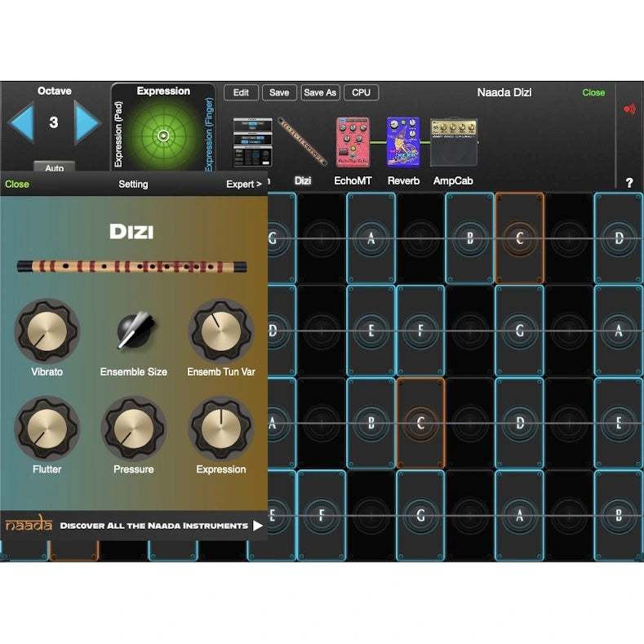
Task: Tap the green Expression pad center
Action: pyautogui.click(x=163, y=135)
